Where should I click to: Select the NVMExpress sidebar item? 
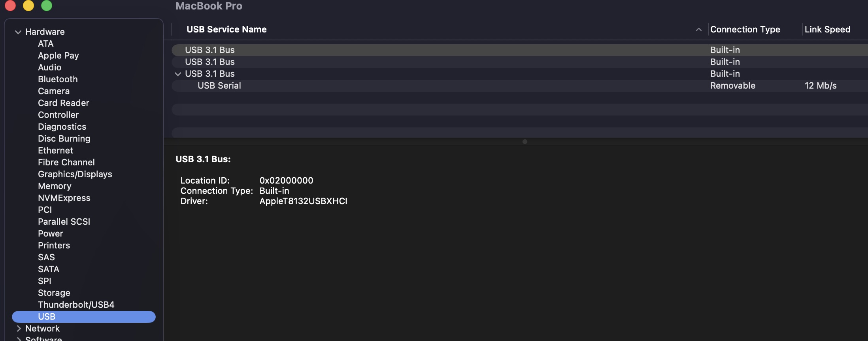coord(64,198)
